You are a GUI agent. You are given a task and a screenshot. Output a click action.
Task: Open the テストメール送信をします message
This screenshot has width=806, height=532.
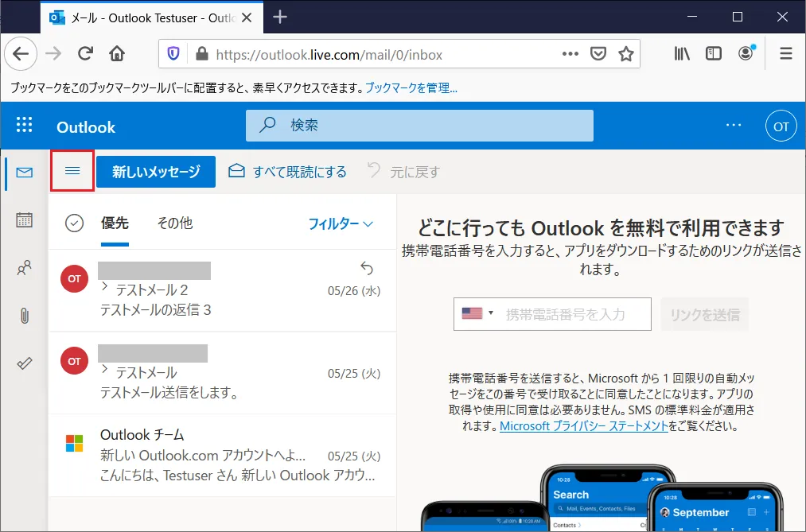[x=223, y=373]
